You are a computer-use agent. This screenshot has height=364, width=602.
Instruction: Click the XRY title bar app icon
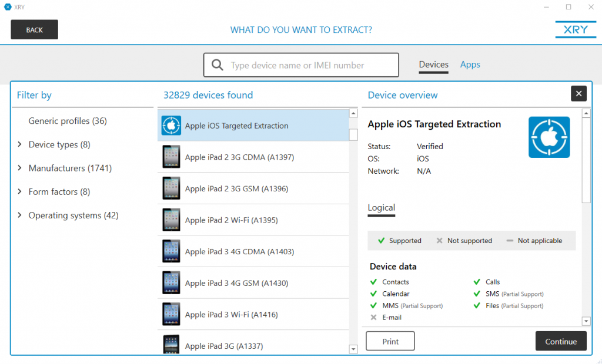click(x=8, y=7)
